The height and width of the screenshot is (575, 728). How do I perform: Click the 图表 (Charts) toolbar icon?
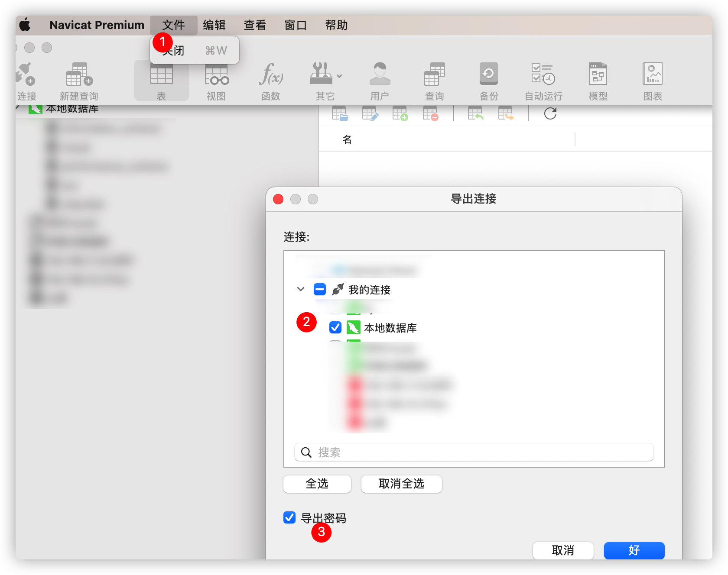(x=653, y=81)
